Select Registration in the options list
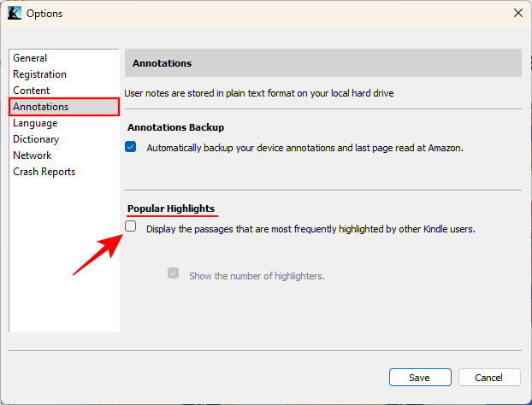532x405 pixels. pos(39,74)
